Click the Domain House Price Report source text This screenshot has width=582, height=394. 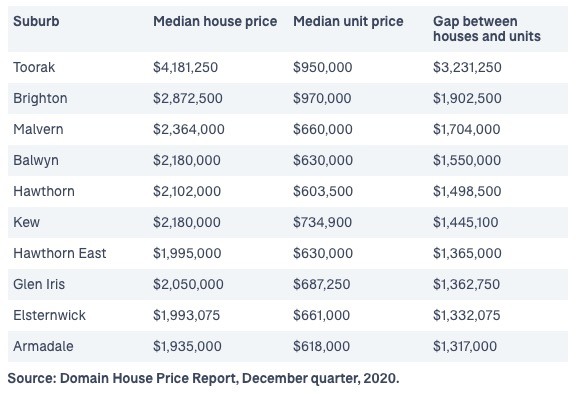pos(203,378)
